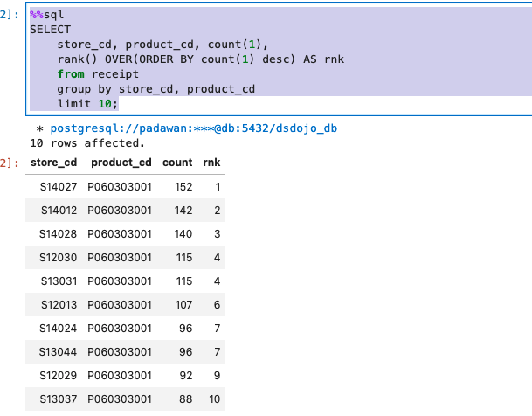Click the 'from receipt' code line

(x=98, y=74)
